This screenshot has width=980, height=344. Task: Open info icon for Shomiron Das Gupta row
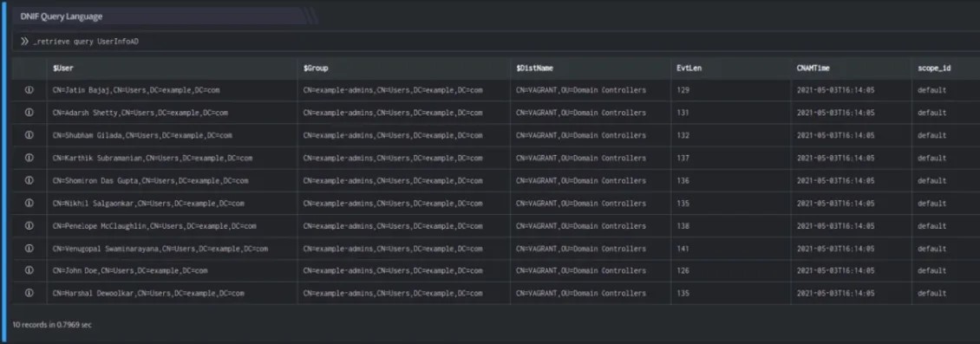coord(29,180)
